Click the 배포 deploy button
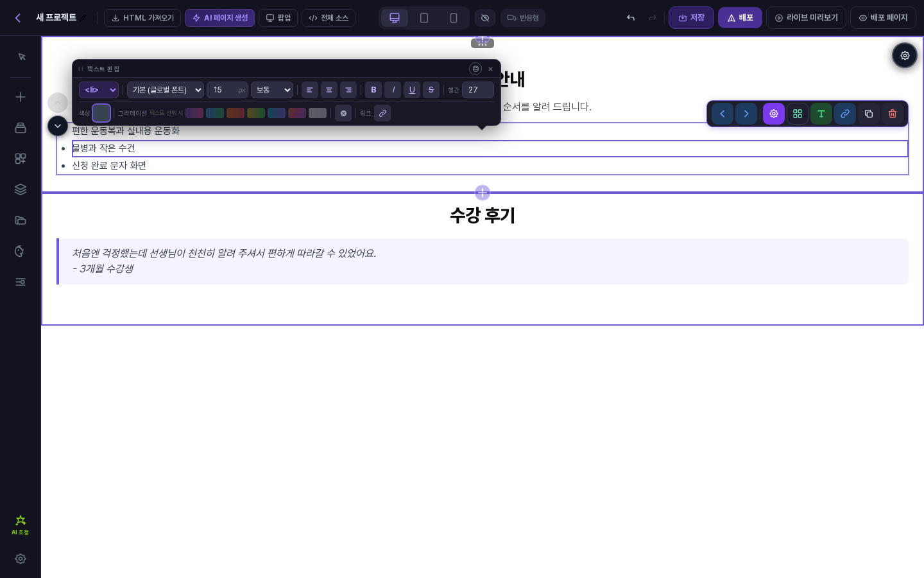Image resolution: width=924 pixels, height=578 pixels. coord(740,18)
